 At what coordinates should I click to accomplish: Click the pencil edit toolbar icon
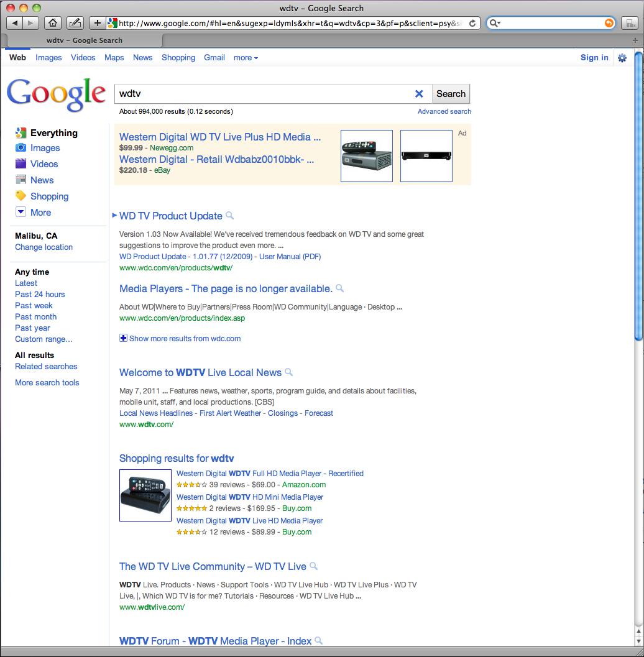(x=75, y=23)
